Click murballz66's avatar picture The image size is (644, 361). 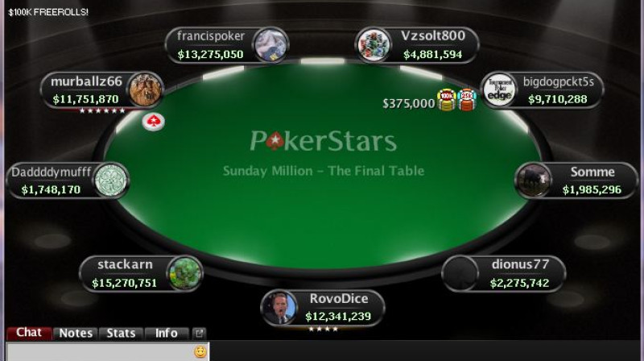coord(145,89)
